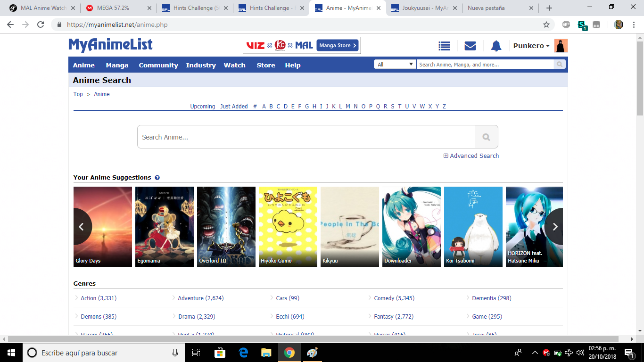This screenshot has height=362, width=644.
Task: Click the taskbar volume speaker icon
Action: point(580,353)
